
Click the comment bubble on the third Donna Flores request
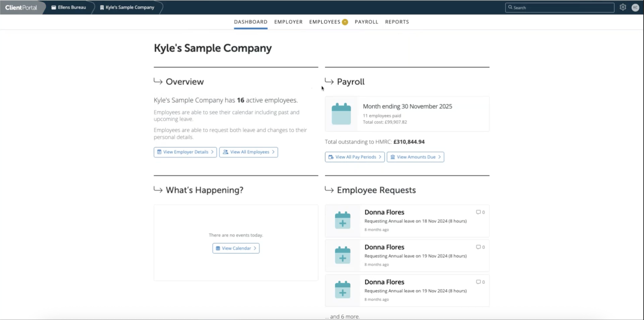tap(478, 282)
